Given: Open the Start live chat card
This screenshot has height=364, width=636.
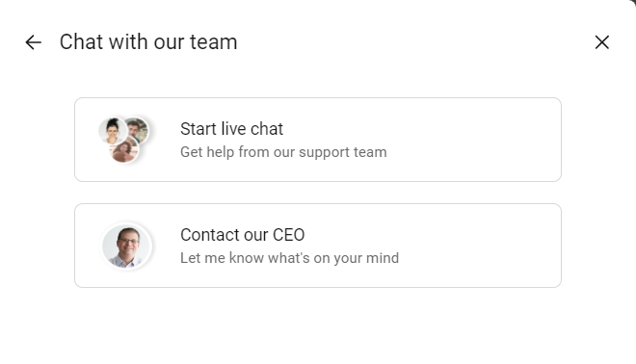Looking at the screenshot, I should pos(318,140).
